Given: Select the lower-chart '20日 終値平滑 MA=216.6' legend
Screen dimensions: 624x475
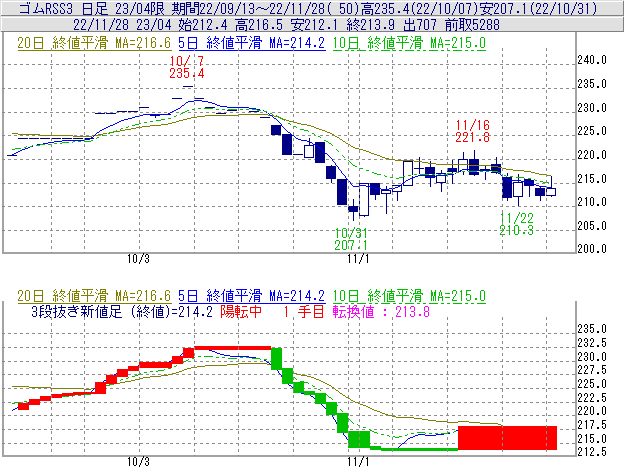Looking at the screenshot, I should pyautogui.click(x=94, y=296).
